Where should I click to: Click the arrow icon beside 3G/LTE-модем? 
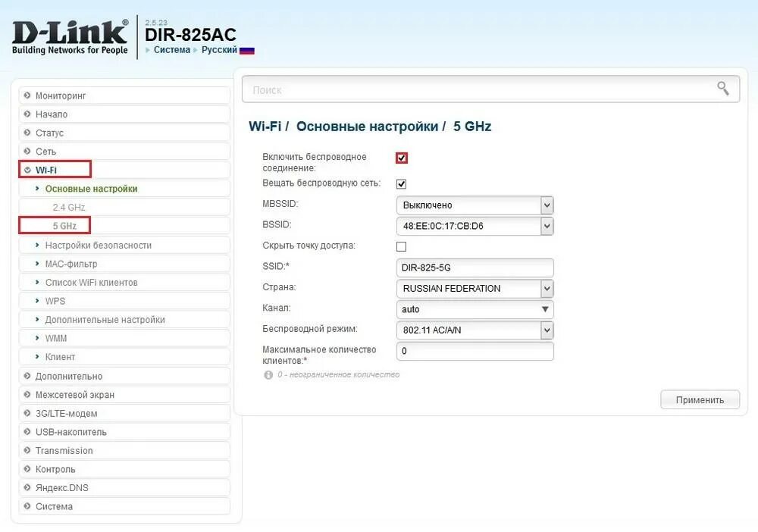pyautogui.click(x=27, y=413)
